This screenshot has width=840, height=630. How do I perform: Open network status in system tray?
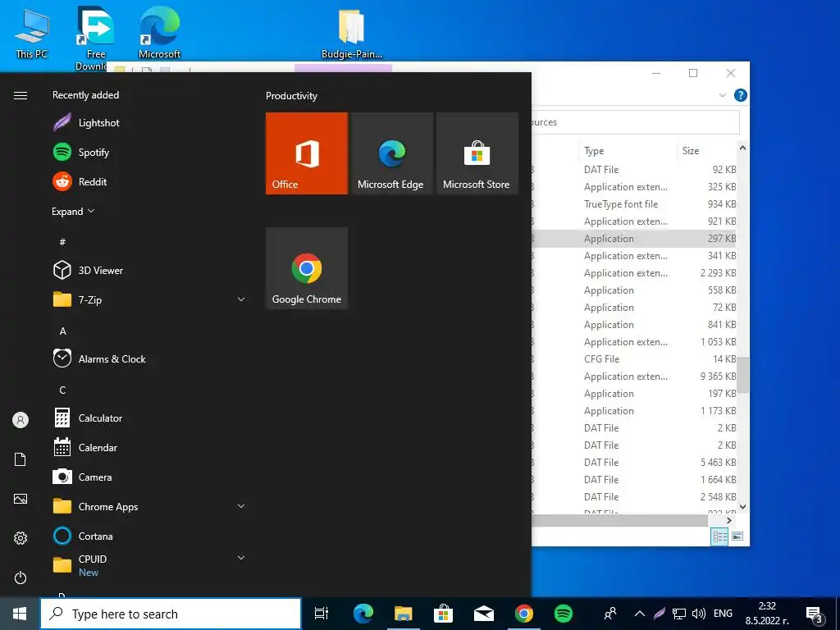678,614
